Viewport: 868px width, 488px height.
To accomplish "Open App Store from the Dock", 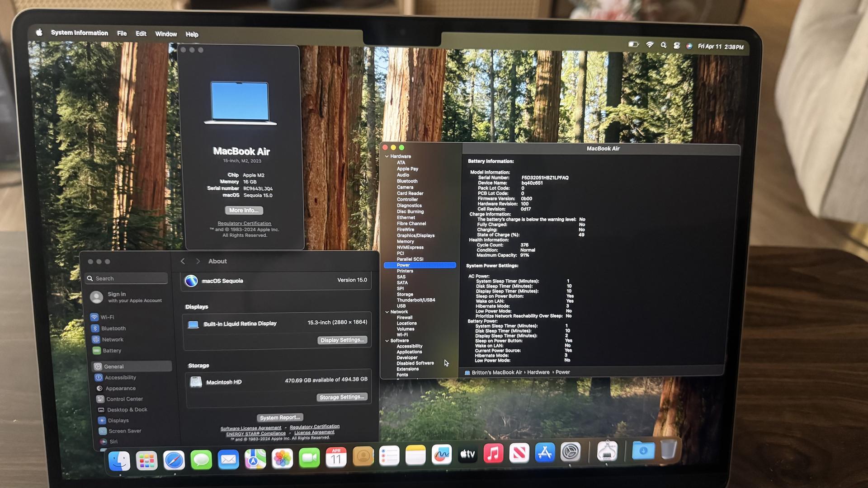I will [x=545, y=452].
